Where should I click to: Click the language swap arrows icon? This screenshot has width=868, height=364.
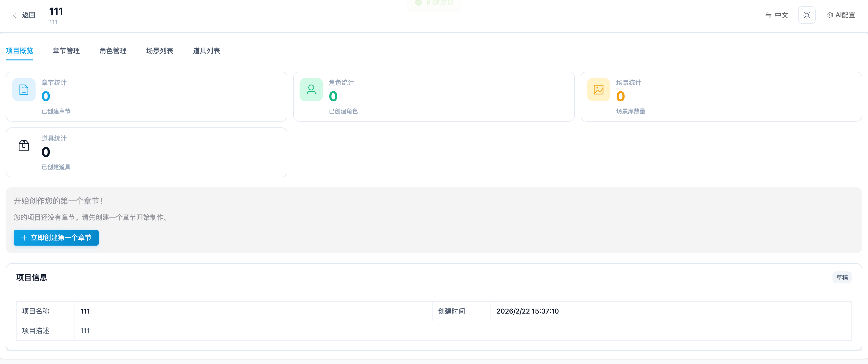click(x=768, y=15)
